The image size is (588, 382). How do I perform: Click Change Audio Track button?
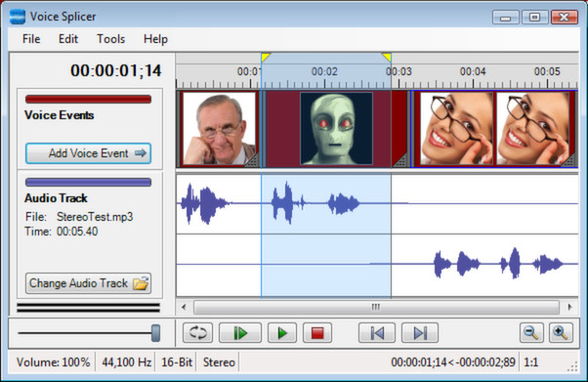tap(89, 283)
